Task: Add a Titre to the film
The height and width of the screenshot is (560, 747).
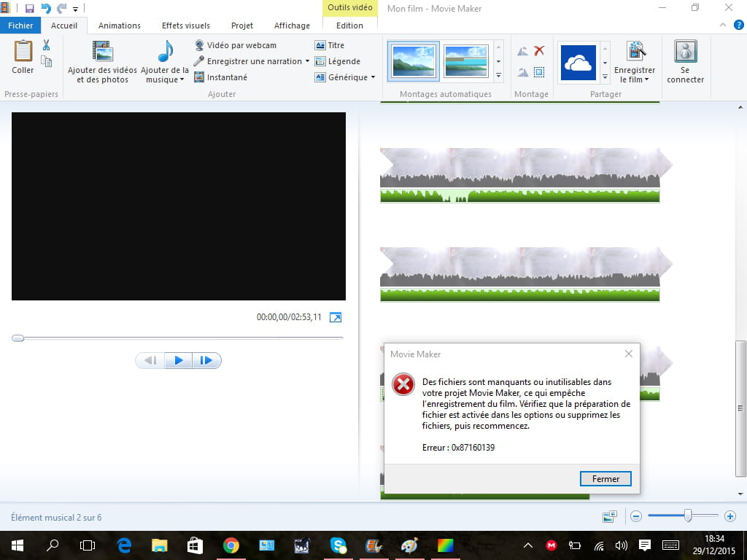Action: pyautogui.click(x=330, y=45)
